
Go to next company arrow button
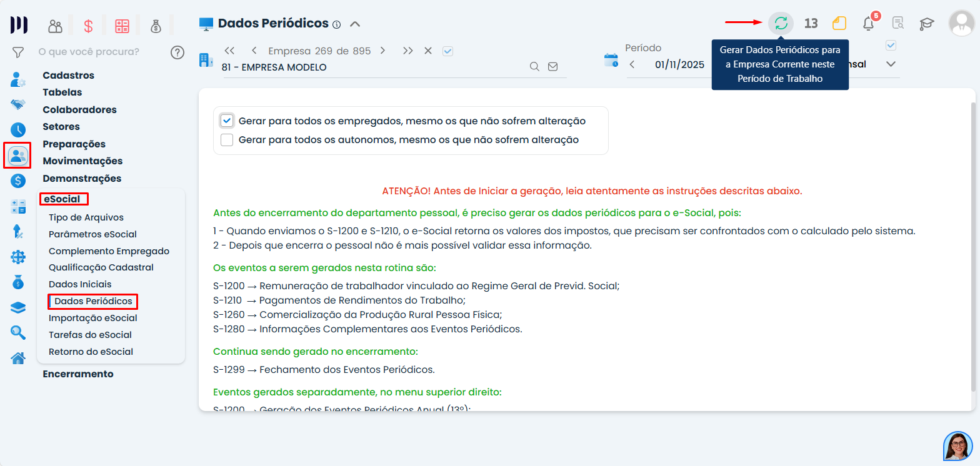[382, 51]
